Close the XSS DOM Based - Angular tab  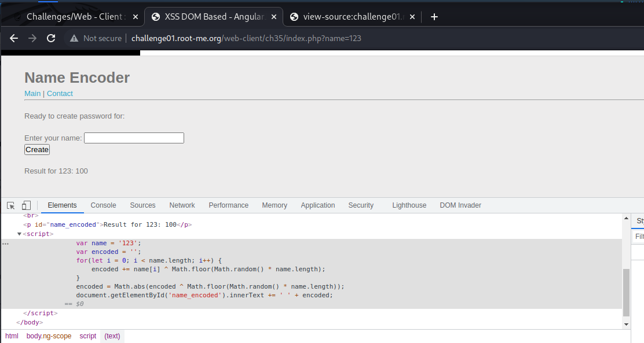[274, 17]
